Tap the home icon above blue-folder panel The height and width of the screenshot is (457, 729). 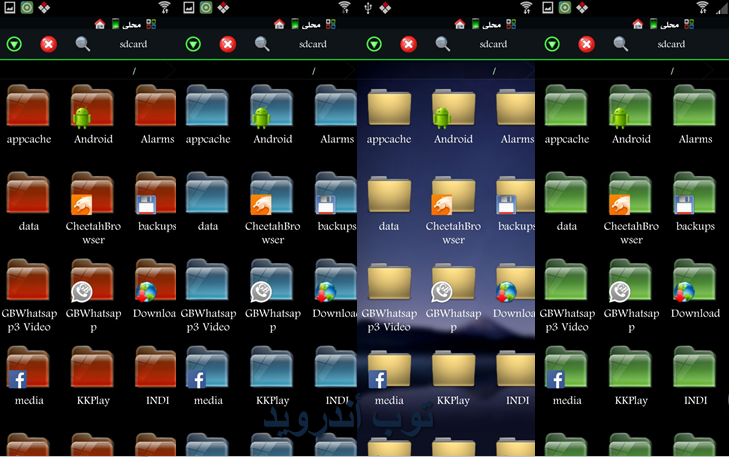pos(279,24)
